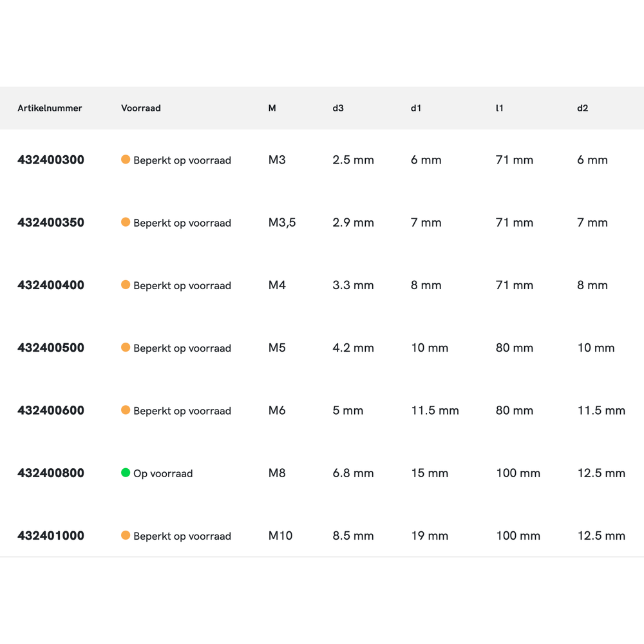Click the orange stock dot beside M5 row
The image size is (644, 644).
126,348
